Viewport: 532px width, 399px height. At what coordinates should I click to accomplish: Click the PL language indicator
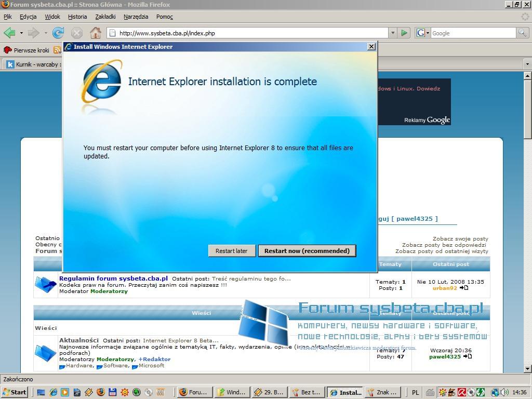coord(415,393)
